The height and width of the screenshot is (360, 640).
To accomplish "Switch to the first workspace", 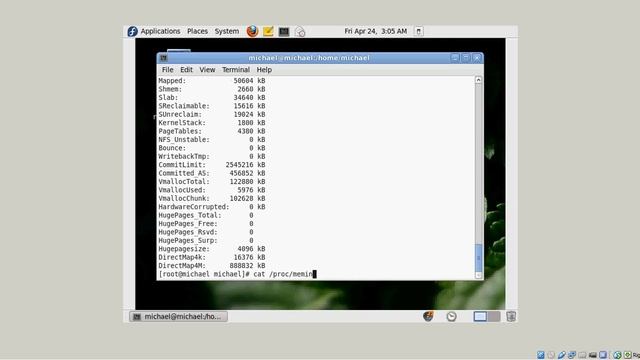I will 480,316.
